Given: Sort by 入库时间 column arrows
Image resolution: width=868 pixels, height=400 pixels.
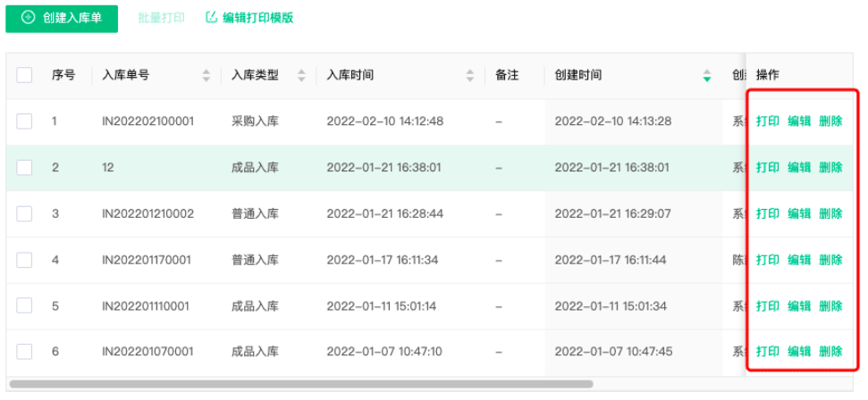Looking at the screenshot, I should coord(470,75).
